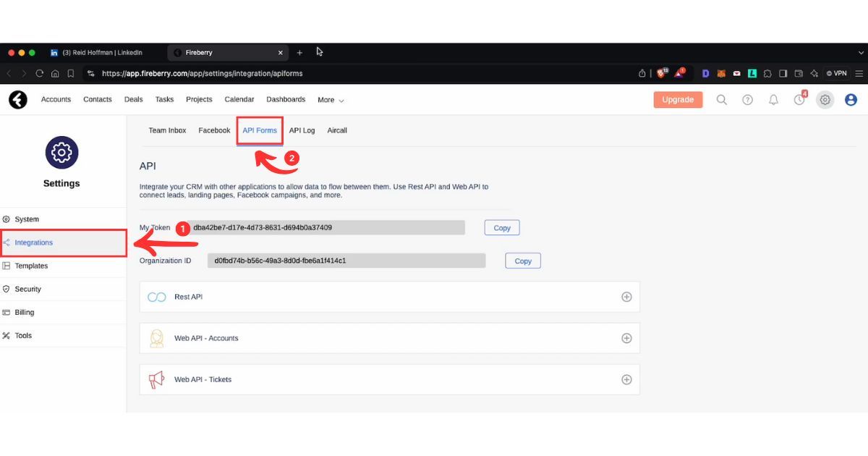Expand the Rest API section

click(626, 297)
